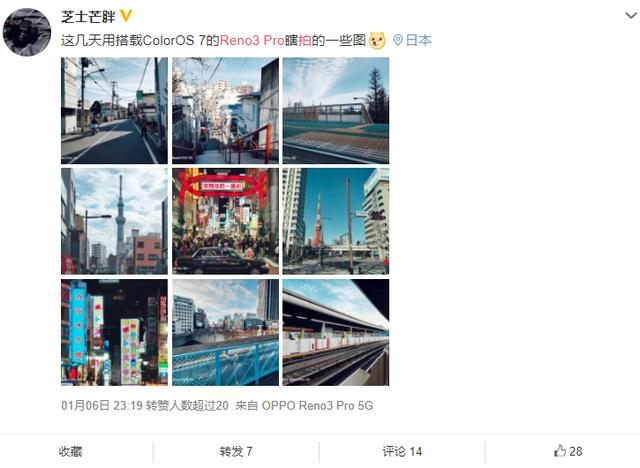Click the 收藏 favorite button
Screen dimensions: 640x468
[x=70, y=452]
